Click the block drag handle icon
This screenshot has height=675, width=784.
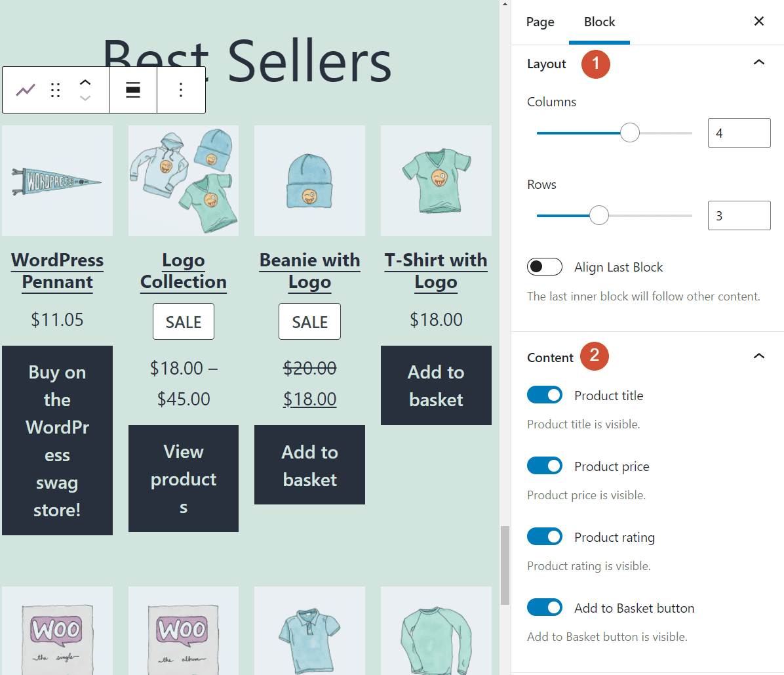[x=55, y=89]
